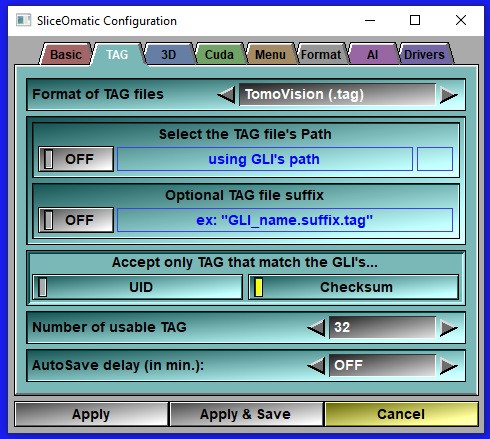Click the left arrow for AutoSave delay
Image resolution: width=490 pixels, height=439 pixels.
[316, 366]
